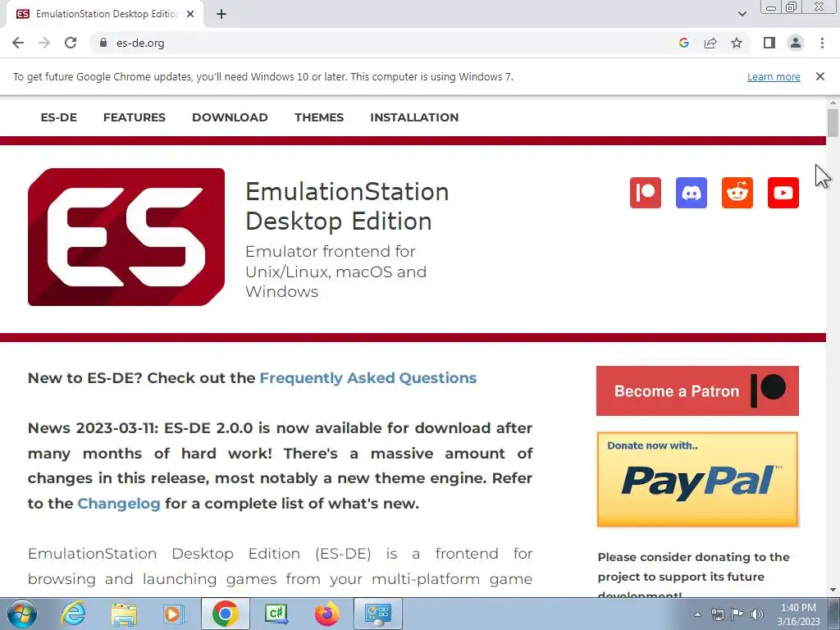Open the network tray icon
Image resolution: width=840 pixels, height=630 pixels.
717,614
